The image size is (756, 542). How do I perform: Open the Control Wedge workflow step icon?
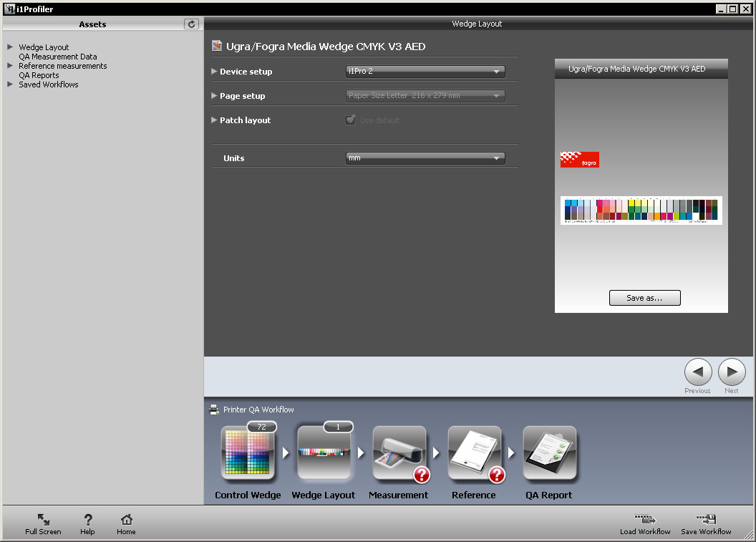click(248, 454)
